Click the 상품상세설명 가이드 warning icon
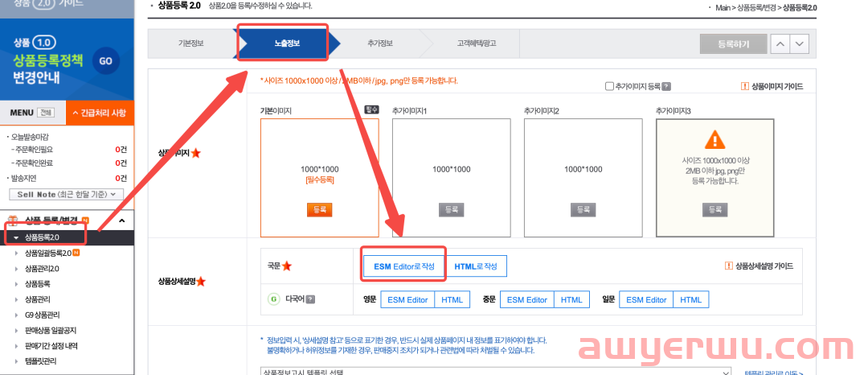The width and height of the screenshot is (868, 375). [x=728, y=266]
